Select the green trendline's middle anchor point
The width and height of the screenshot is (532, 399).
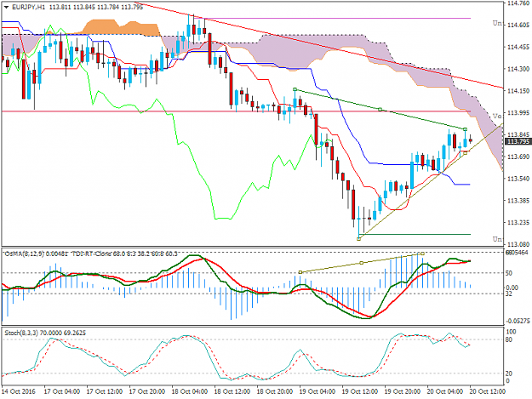click(x=380, y=109)
